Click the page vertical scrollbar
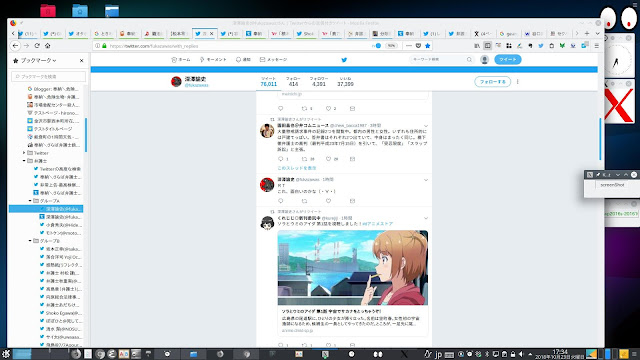 [x=600, y=139]
